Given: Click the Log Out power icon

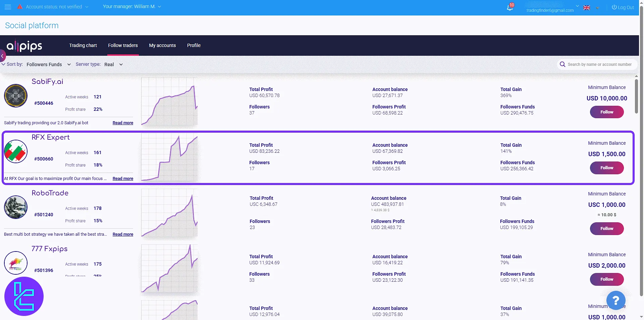Looking at the screenshot, I should tap(614, 7).
